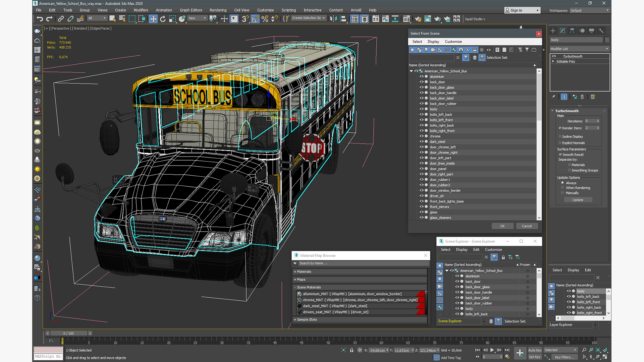This screenshot has height=362, width=644.
Task: Open the Scripting menu
Action: tap(288, 10)
